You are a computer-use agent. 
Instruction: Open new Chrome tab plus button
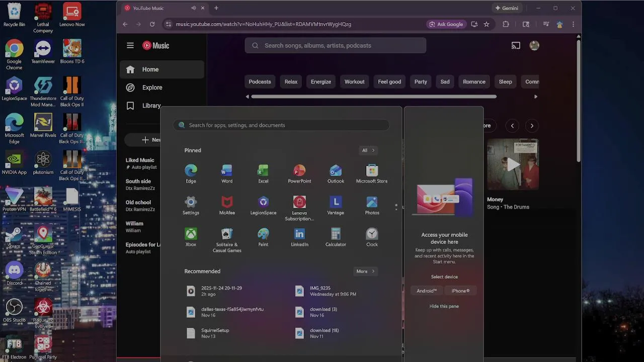(216, 8)
